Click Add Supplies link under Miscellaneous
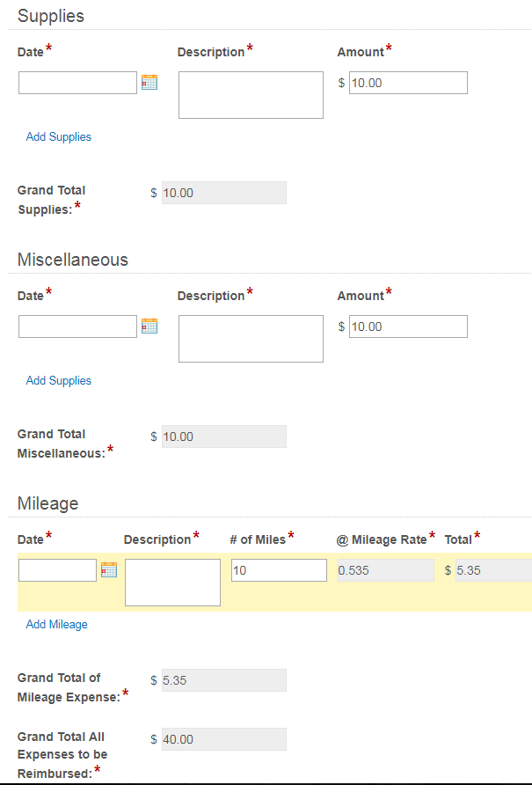This screenshot has height=785, width=532. pos(59,380)
